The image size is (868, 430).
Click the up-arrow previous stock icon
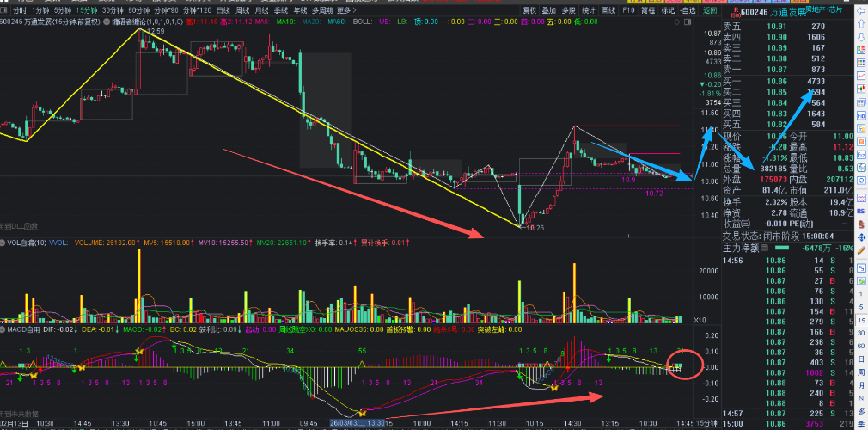(861, 24)
